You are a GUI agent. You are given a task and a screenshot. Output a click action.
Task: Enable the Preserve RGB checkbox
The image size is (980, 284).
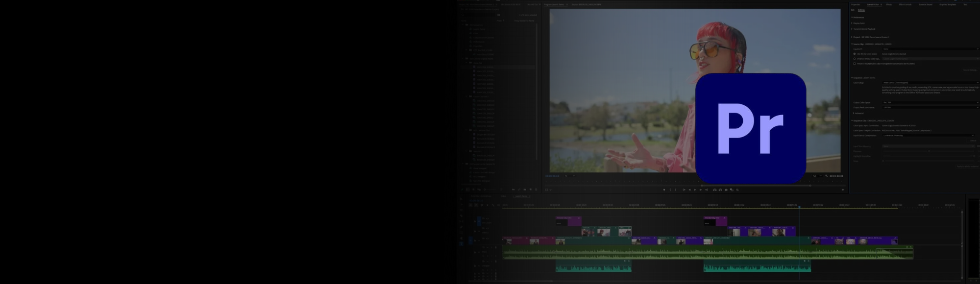[x=855, y=64]
